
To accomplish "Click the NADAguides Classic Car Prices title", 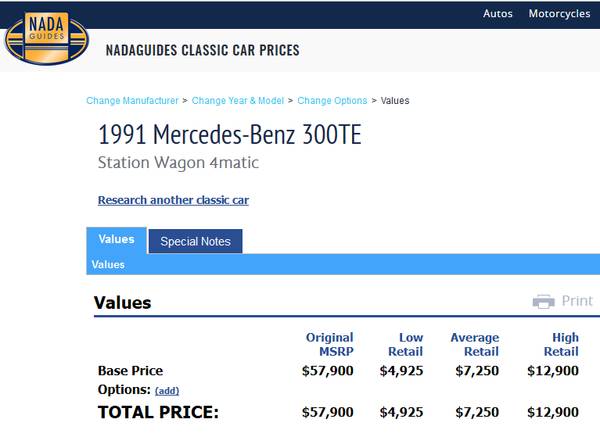I will point(203,50).
